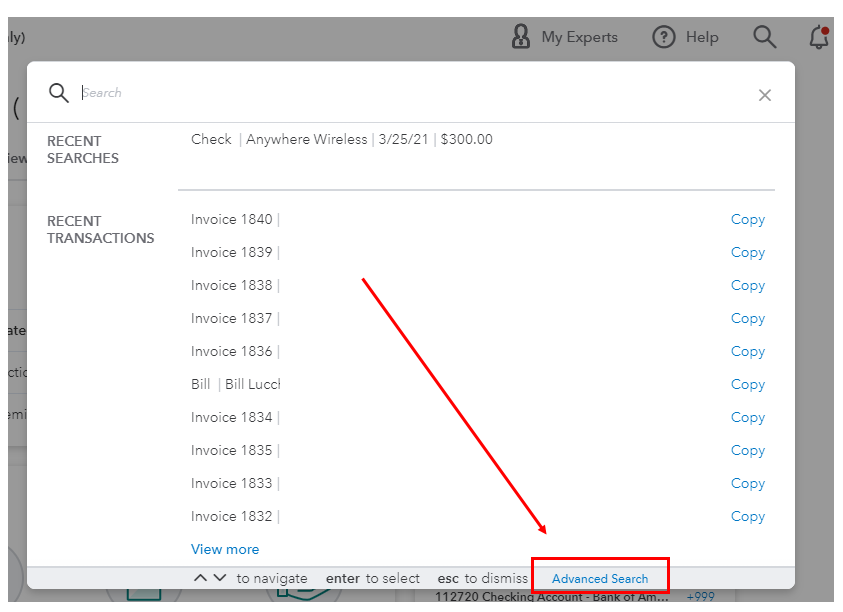Image resolution: width=843 pixels, height=612 pixels.
Task: Click the up navigation chevron in the footer
Action: pyautogui.click(x=200, y=578)
